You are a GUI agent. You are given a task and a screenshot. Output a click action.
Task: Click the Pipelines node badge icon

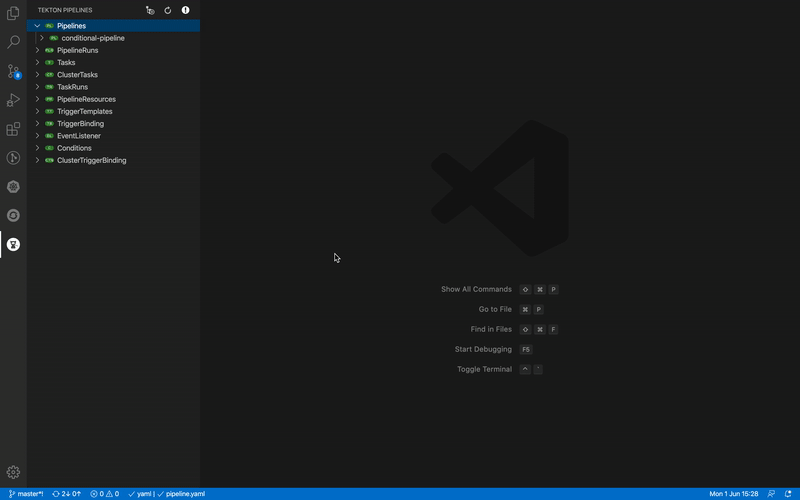click(x=49, y=26)
